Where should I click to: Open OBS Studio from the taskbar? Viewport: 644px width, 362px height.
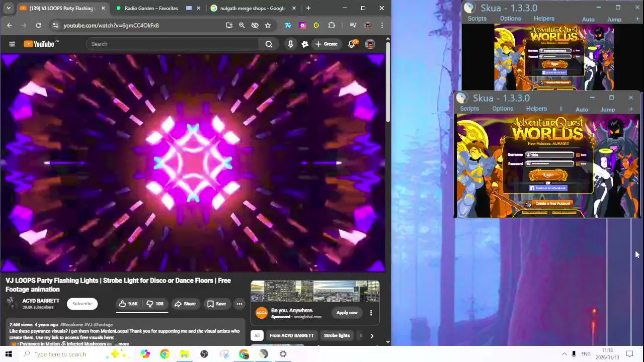click(204, 354)
